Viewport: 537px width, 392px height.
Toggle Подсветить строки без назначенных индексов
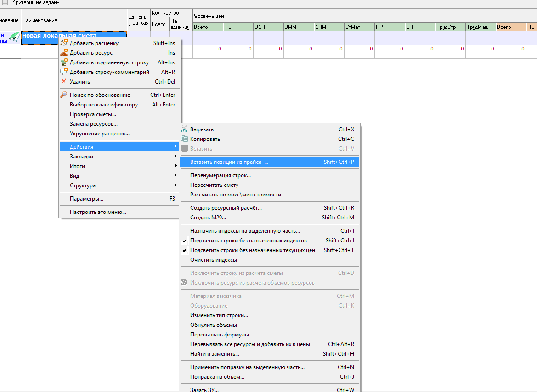point(248,241)
